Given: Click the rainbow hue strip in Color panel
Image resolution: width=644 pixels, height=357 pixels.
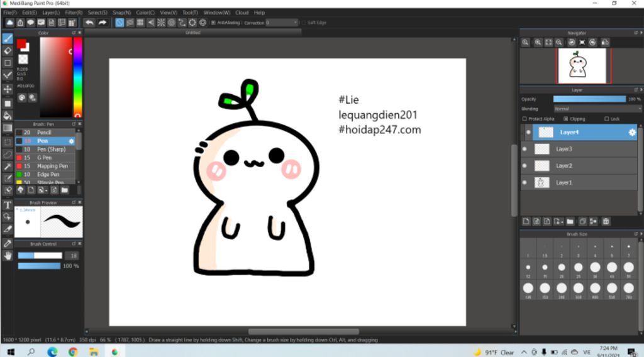Looking at the screenshot, I should tap(77, 77).
